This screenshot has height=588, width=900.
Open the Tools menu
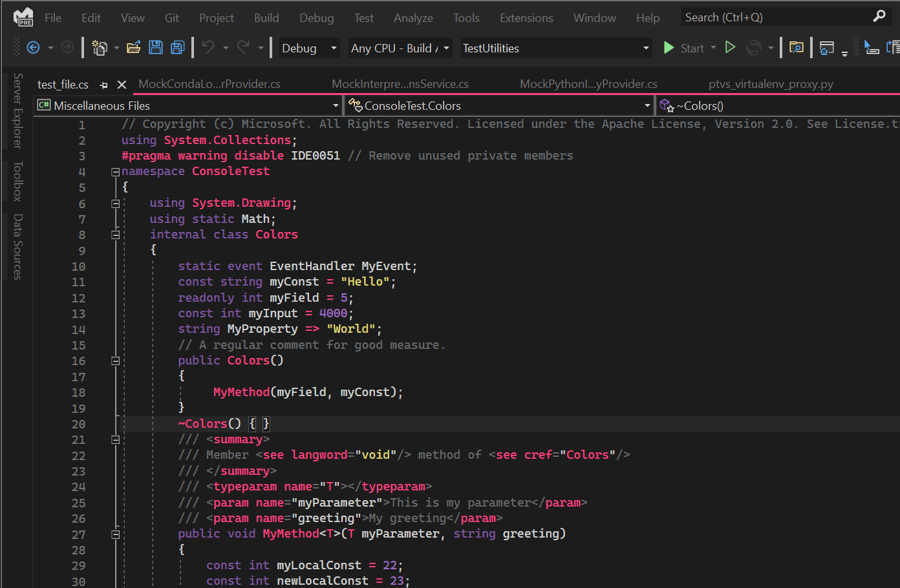(466, 18)
